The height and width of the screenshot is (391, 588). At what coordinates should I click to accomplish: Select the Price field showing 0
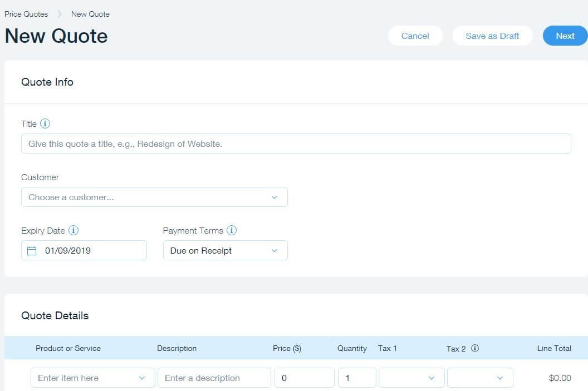point(304,378)
